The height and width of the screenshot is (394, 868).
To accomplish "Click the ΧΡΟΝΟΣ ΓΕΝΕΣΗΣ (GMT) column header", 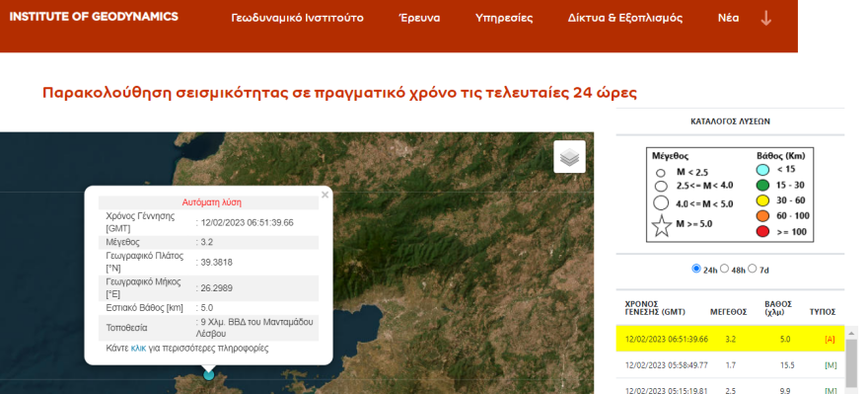I will tap(655, 308).
